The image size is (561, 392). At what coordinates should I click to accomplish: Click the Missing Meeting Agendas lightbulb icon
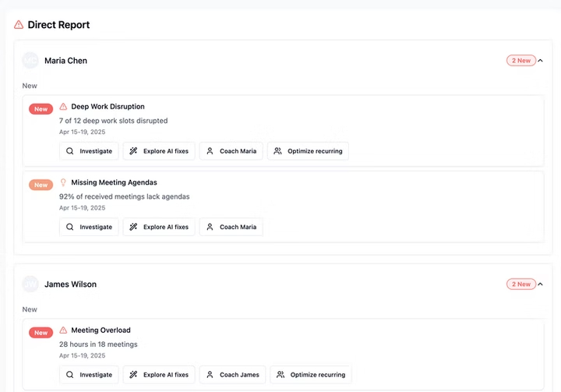point(64,182)
